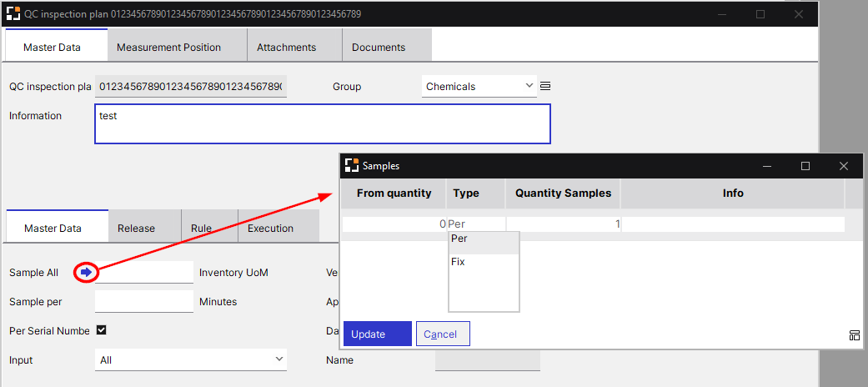Click the Sample per input field
This screenshot has height=387, width=868.
coord(143,301)
